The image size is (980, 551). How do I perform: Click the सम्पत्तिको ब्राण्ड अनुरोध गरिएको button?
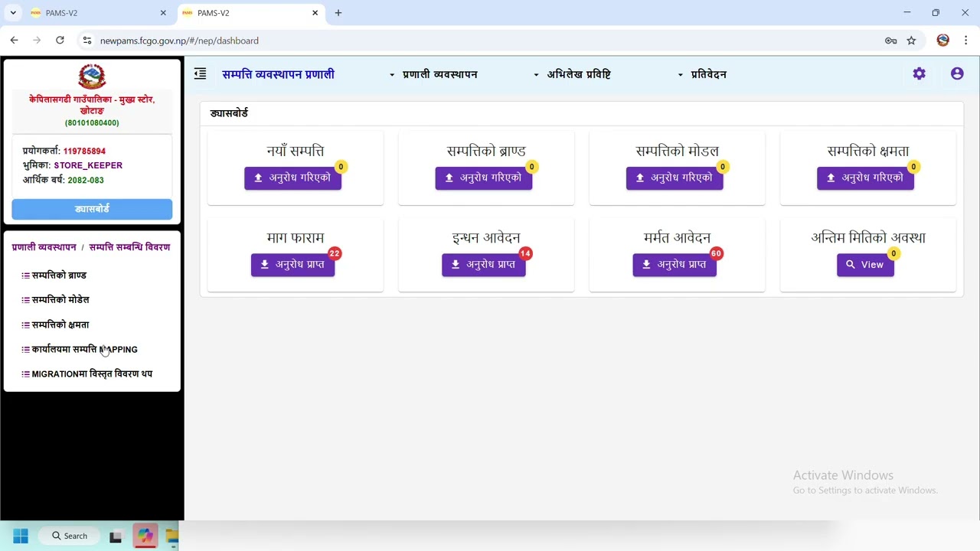pos(484,178)
